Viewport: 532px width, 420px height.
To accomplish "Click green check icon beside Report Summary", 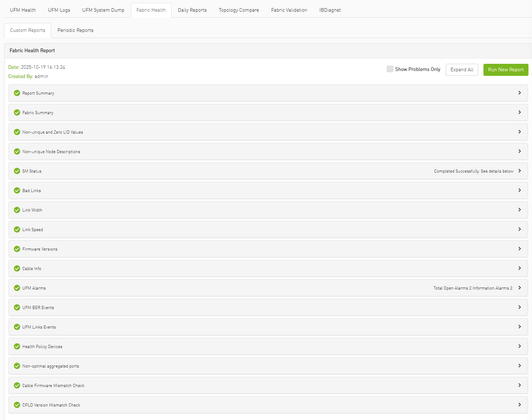I will [x=17, y=93].
